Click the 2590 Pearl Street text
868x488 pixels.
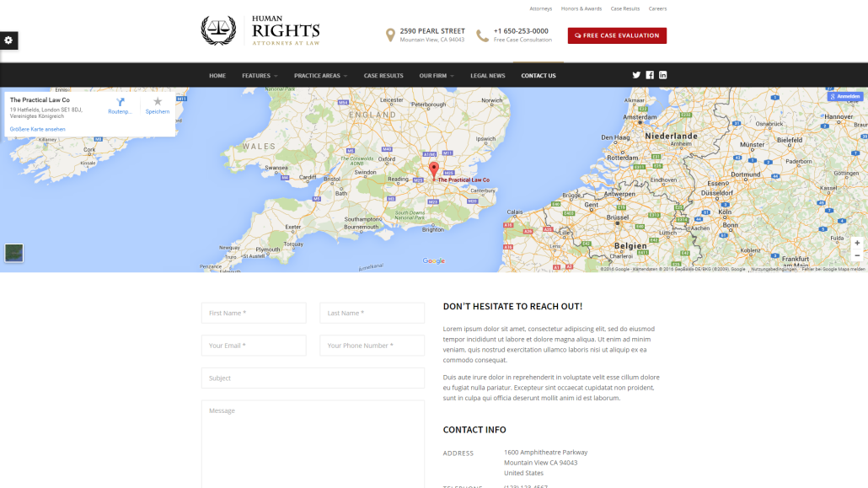(x=432, y=31)
